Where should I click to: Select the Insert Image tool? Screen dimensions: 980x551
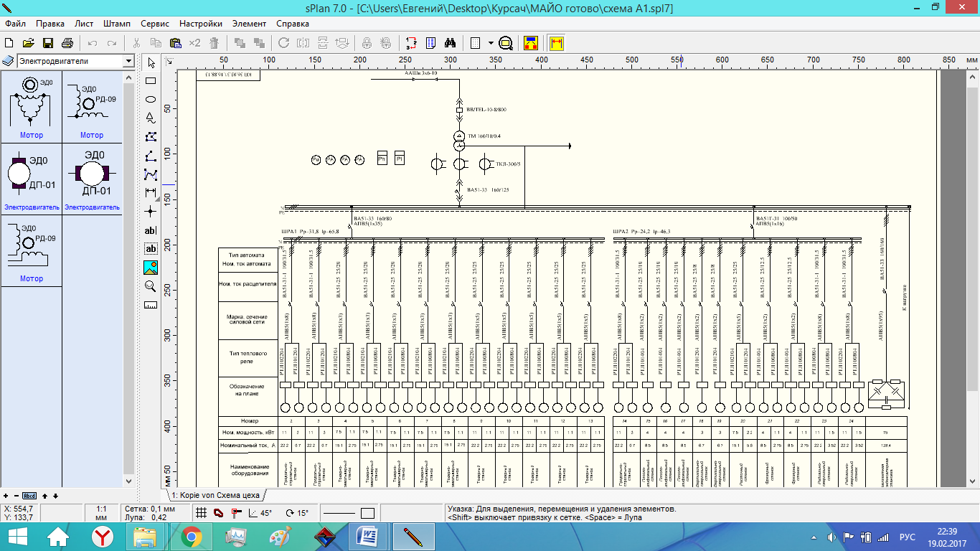pos(151,268)
